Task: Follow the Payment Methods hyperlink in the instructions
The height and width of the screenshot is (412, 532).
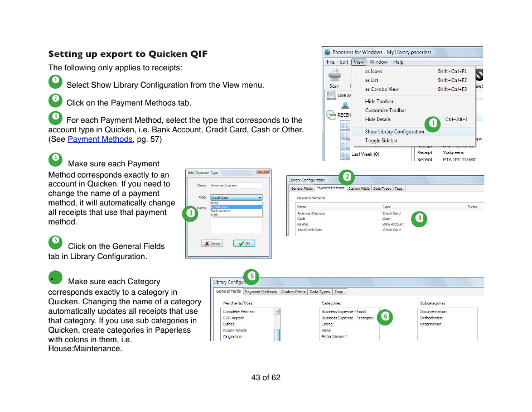Action: [100, 139]
